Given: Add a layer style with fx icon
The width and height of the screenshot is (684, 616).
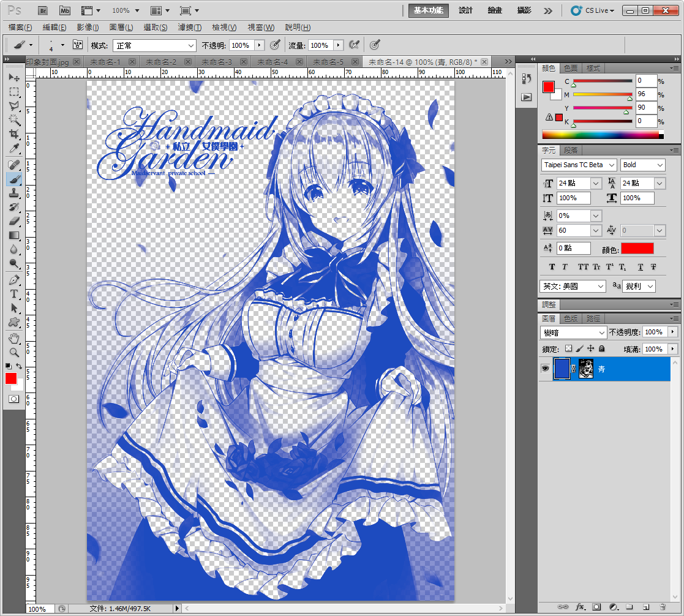Looking at the screenshot, I should pyautogui.click(x=580, y=607).
